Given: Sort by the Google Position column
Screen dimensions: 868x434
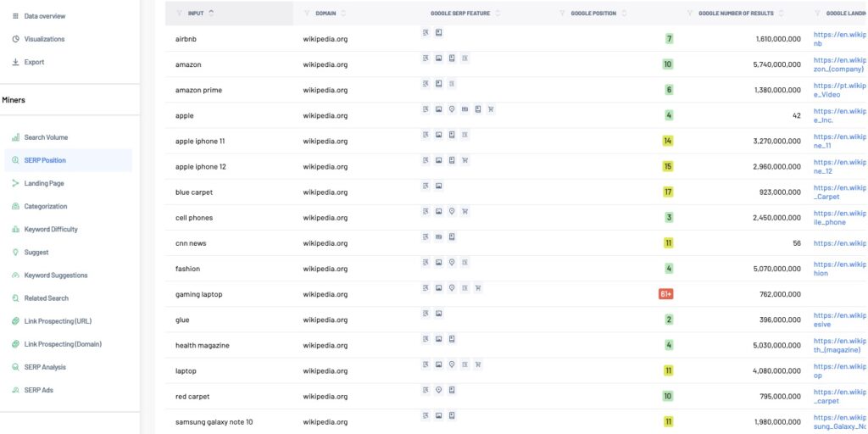Looking at the screenshot, I should click(x=624, y=14).
